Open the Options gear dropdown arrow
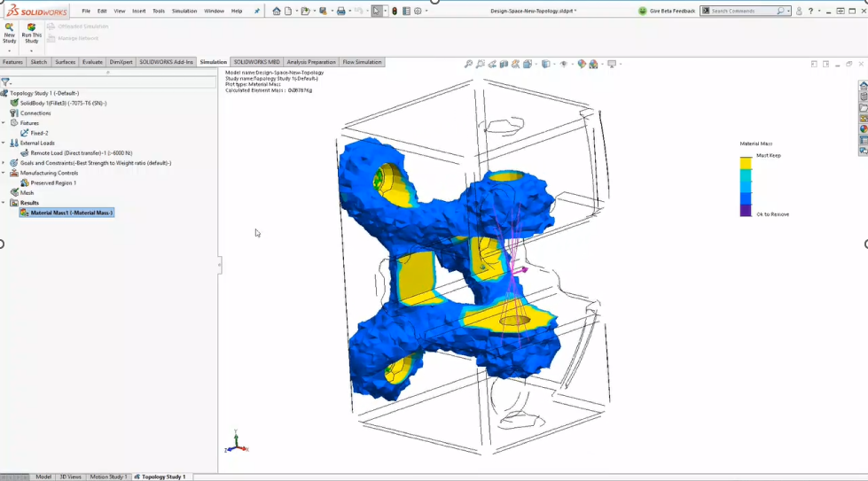The height and width of the screenshot is (481, 868). 426,11
